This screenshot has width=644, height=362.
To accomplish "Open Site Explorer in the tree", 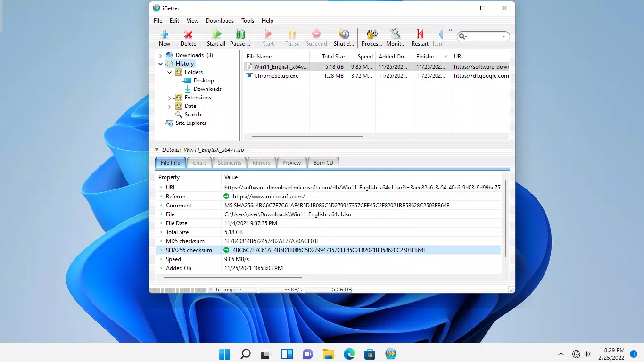I will (191, 123).
